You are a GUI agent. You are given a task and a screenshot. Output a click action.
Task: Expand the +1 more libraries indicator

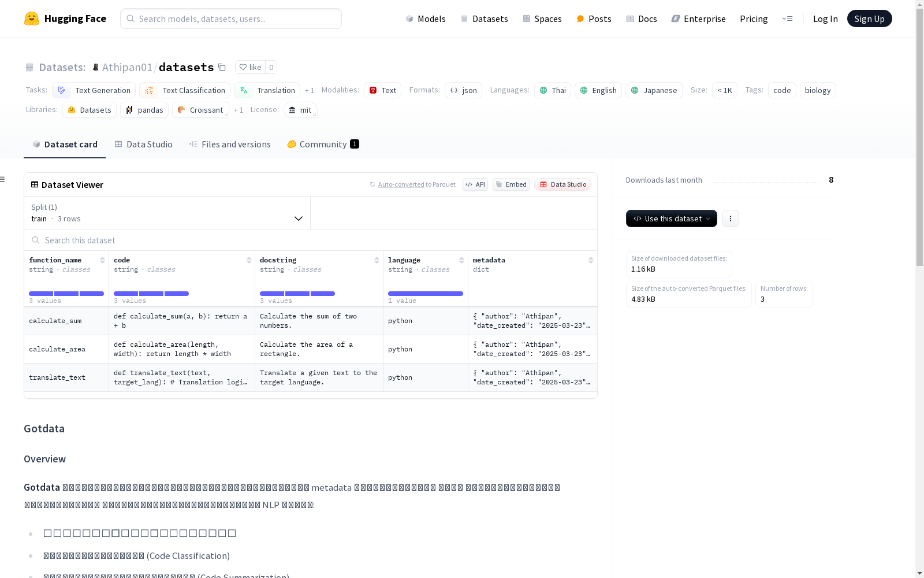coord(239,110)
